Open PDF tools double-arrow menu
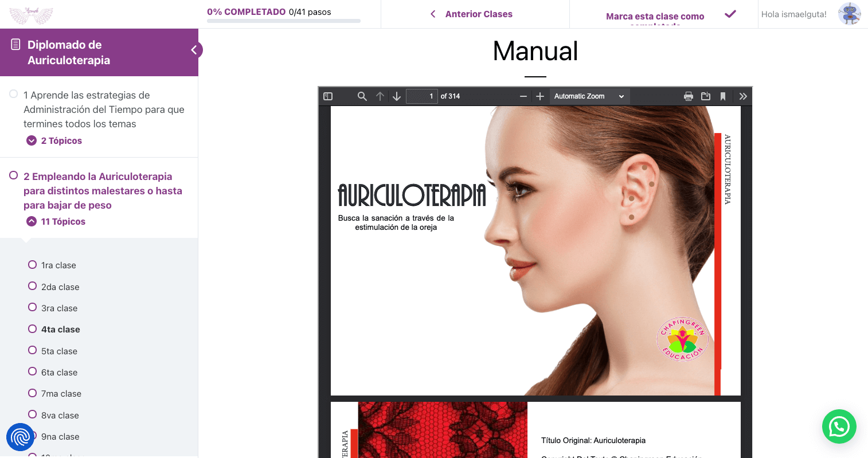The height and width of the screenshot is (458, 868). (743, 96)
